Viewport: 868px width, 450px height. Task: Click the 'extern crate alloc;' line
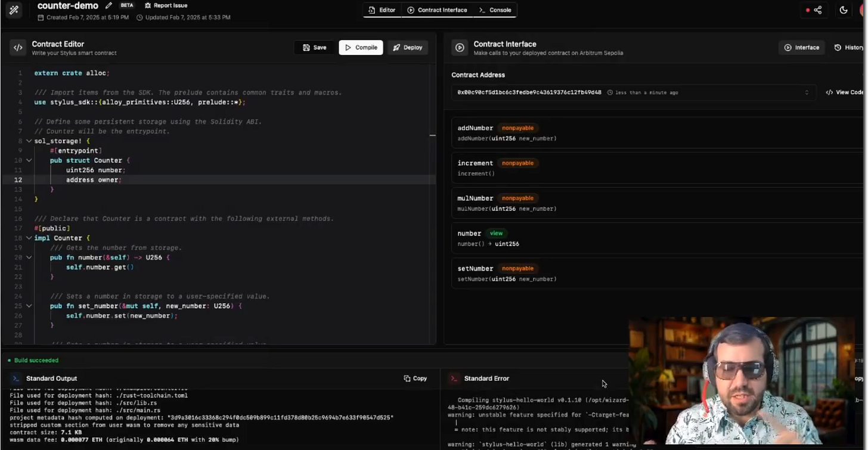[72, 73]
